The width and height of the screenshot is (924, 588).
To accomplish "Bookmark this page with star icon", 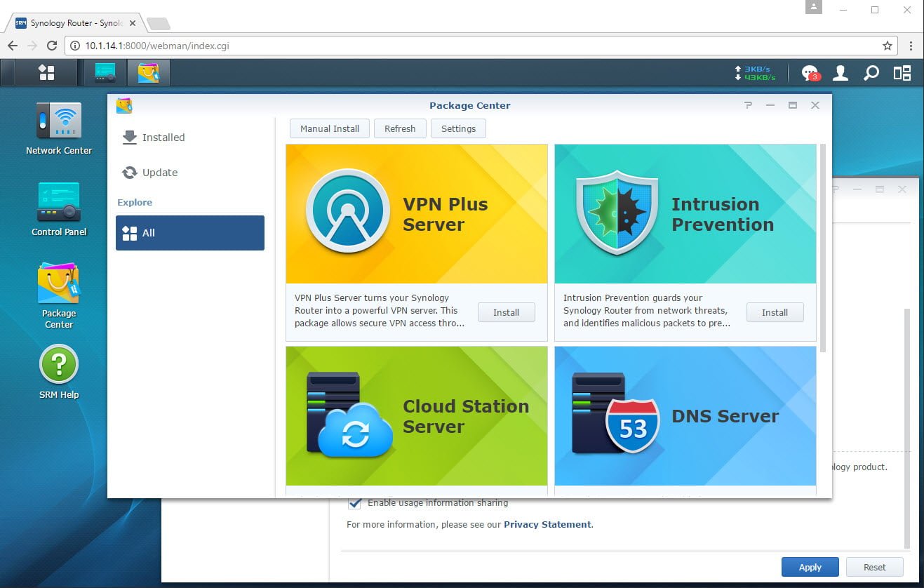I will (888, 46).
